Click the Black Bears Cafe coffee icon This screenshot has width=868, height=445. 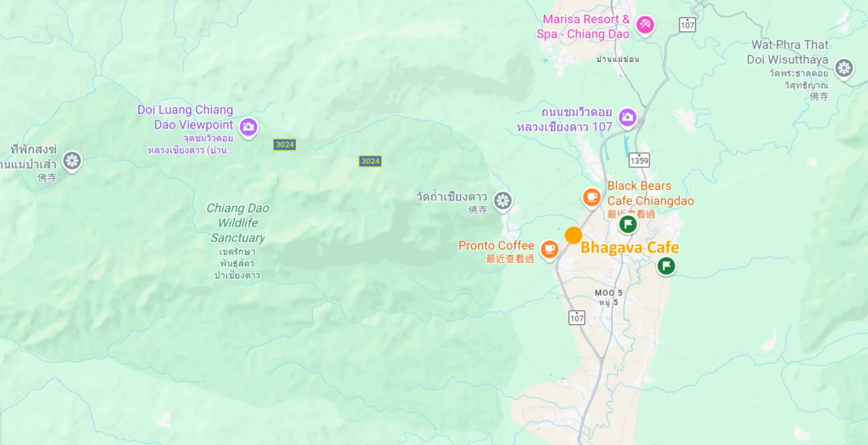[591, 198]
